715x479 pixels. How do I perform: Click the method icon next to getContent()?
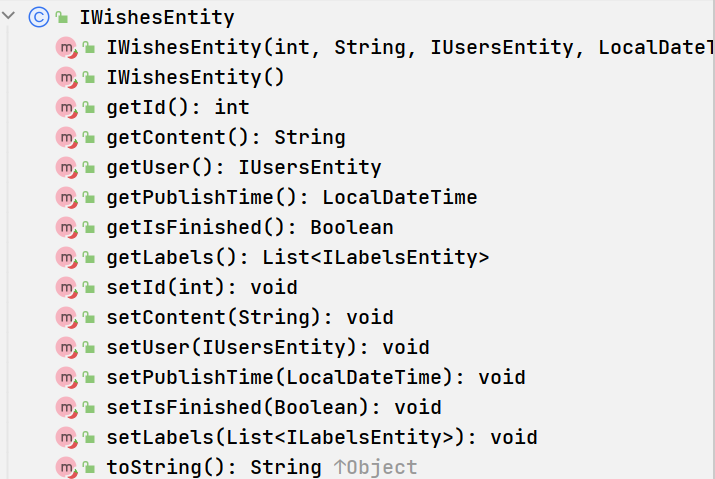tap(66, 138)
